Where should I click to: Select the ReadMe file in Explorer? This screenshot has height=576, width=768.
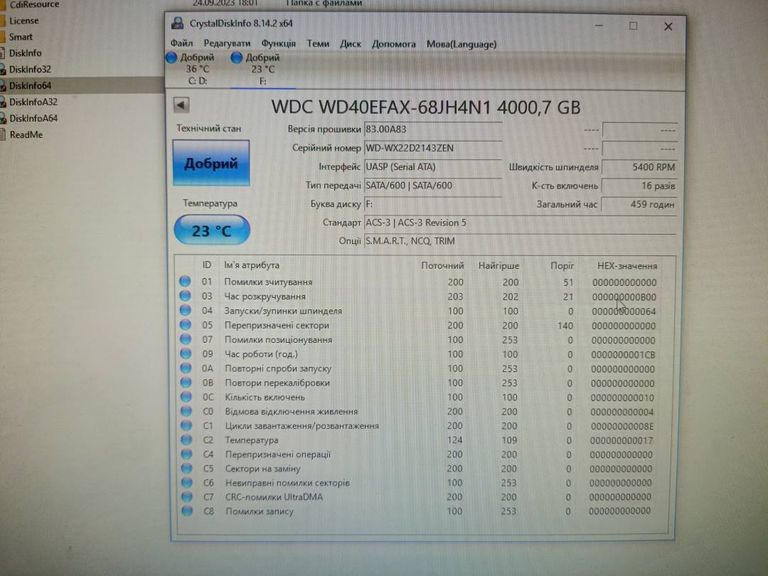click(x=25, y=134)
